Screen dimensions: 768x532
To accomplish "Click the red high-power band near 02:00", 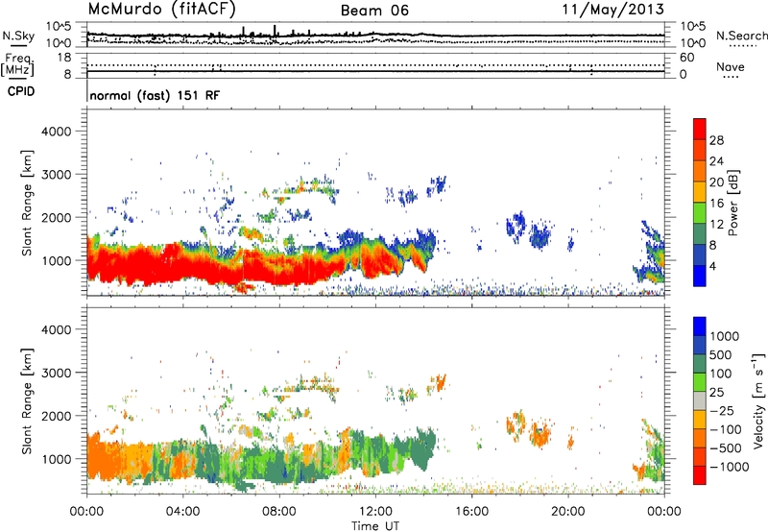I will 134,263.
